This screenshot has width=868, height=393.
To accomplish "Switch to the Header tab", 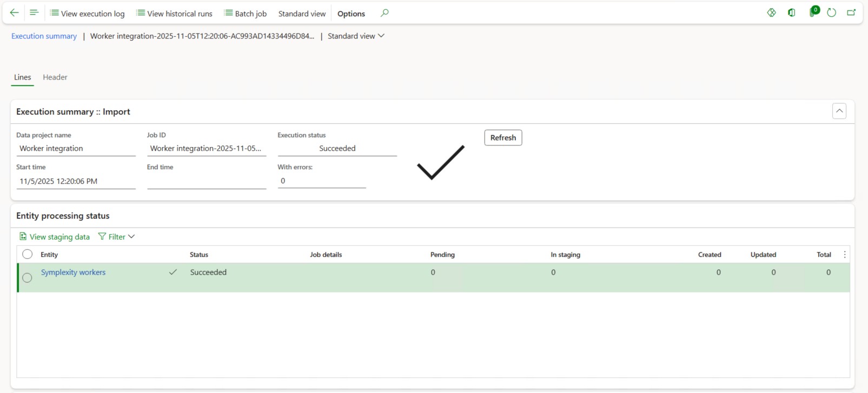I will pos(55,77).
